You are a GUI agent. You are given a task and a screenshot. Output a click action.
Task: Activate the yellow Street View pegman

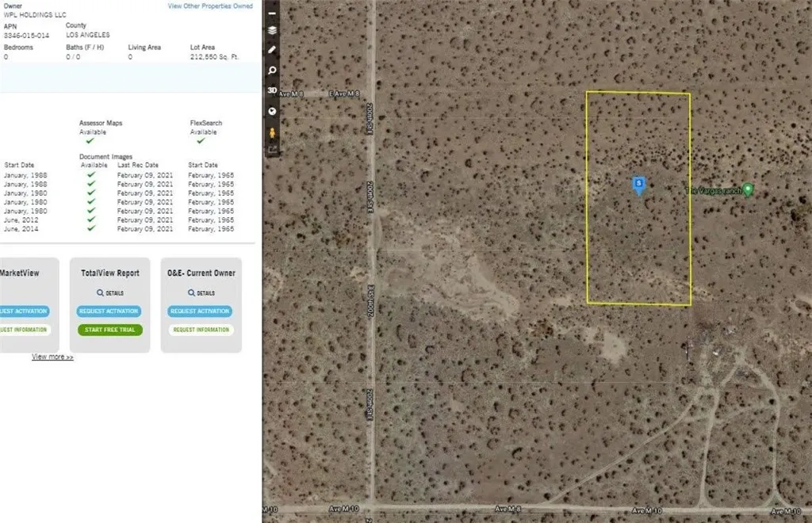[x=272, y=131]
